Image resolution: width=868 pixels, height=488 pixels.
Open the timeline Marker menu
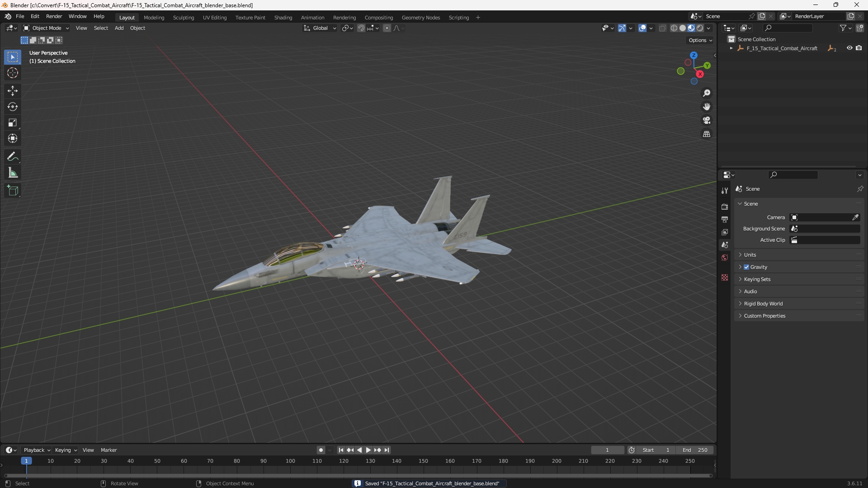coord(108,450)
